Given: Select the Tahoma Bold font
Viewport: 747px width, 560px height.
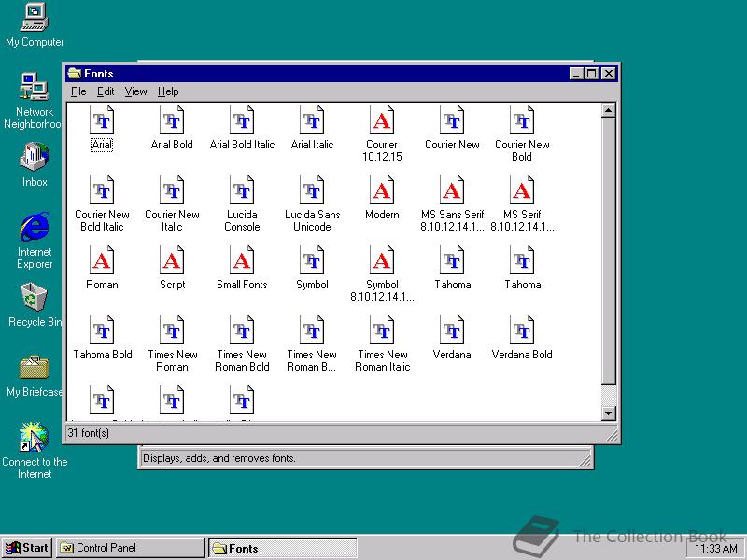Looking at the screenshot, I should pos(102,330).
